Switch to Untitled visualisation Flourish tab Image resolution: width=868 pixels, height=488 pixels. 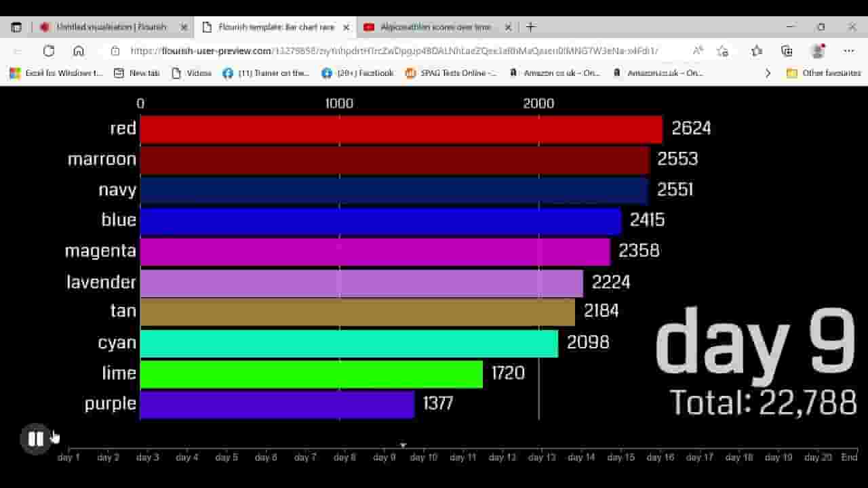112,27
